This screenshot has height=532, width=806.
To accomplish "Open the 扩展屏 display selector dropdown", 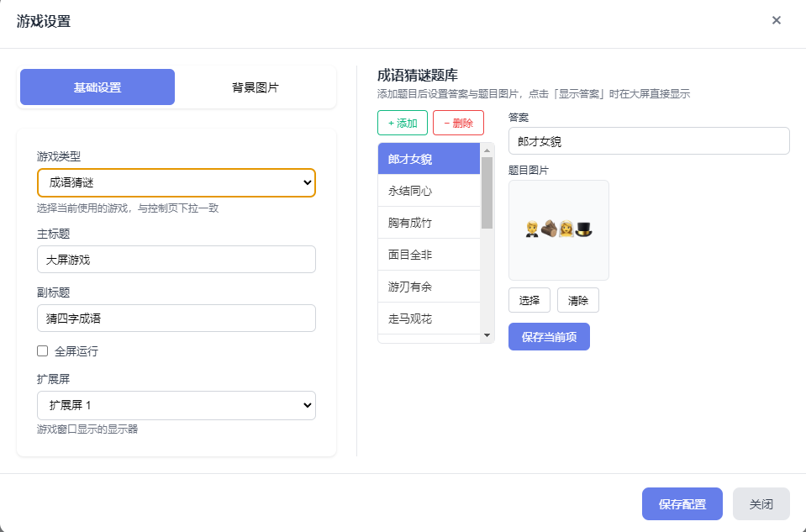I will [x=176, y=405].
